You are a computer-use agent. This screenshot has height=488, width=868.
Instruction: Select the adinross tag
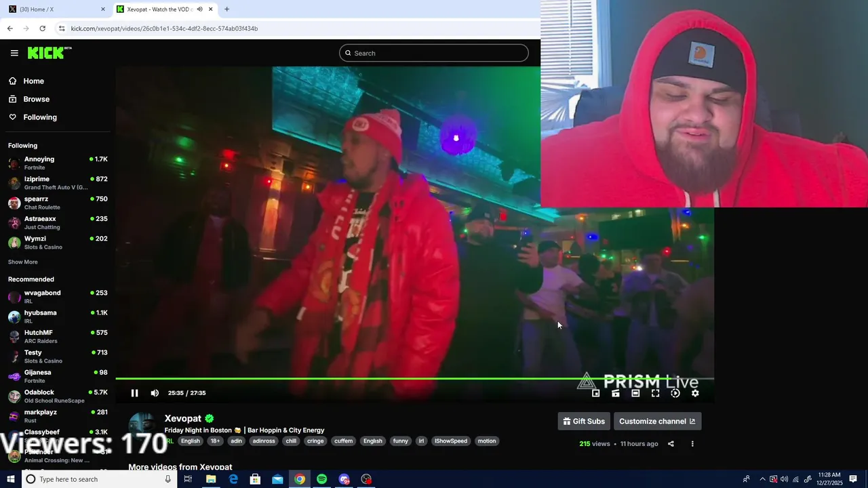tap(264, 441)
